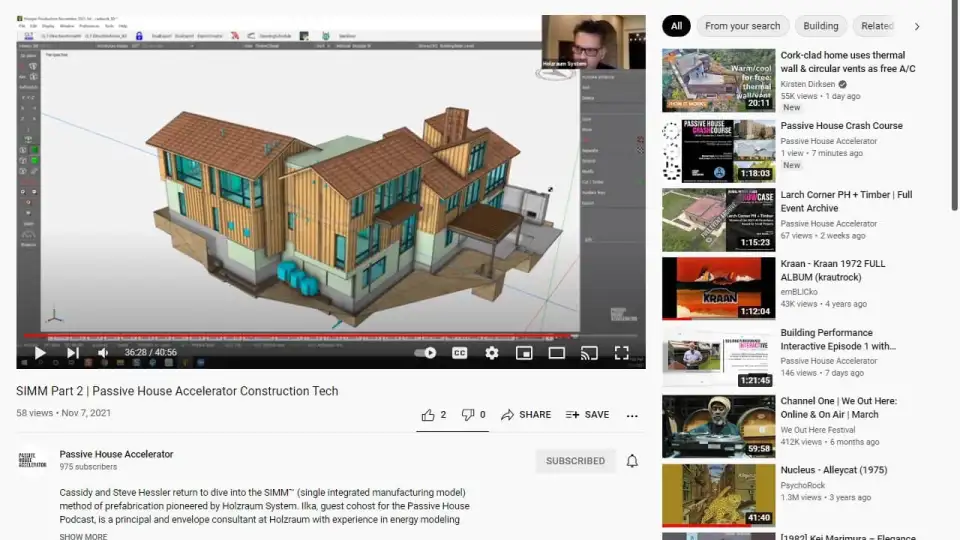This screenshot has width=960, height=540.
Task: Visit the Kirsten Dirksen channel
Action: 808,84
